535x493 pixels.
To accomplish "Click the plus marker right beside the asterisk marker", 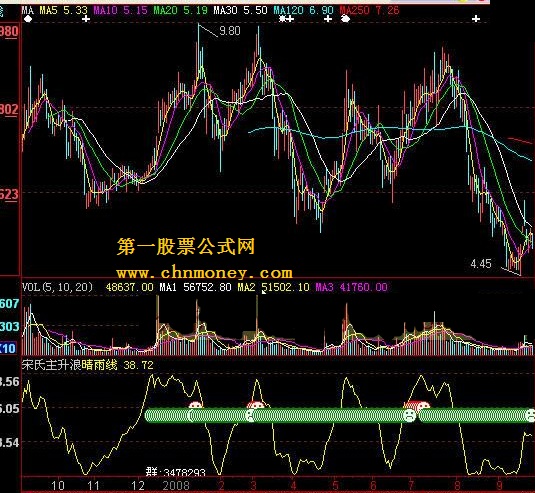I will pyautogui.click(x=290, y=19).
